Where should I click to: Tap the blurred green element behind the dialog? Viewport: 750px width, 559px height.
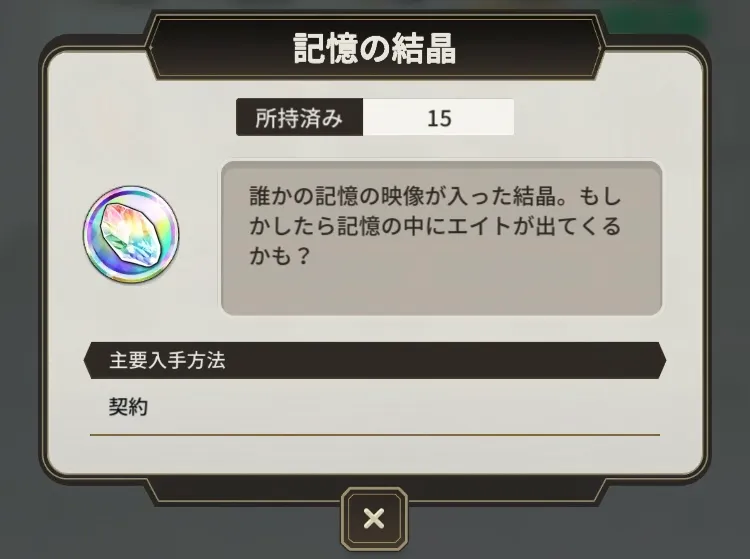660,19
